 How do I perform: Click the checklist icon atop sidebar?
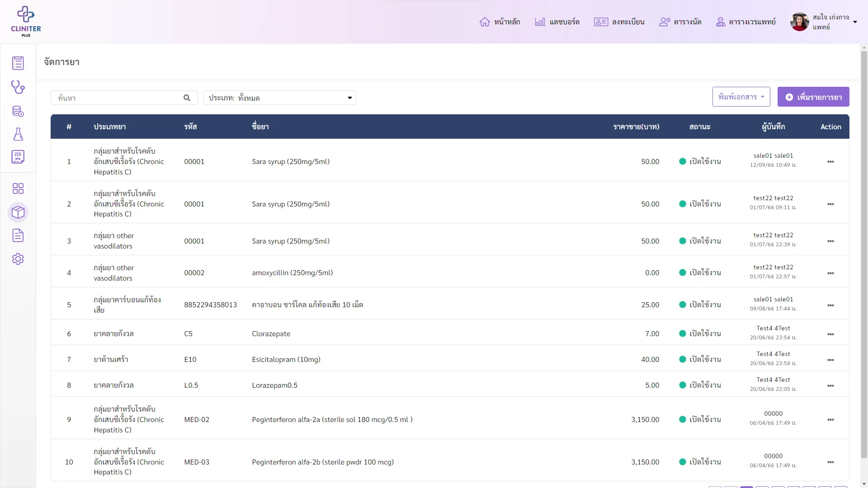coord(18,63)
